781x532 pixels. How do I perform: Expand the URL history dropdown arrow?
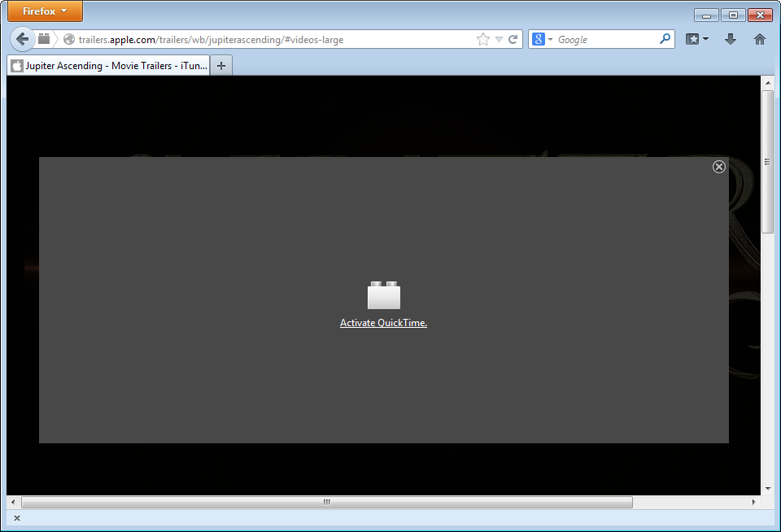[499, 39]
